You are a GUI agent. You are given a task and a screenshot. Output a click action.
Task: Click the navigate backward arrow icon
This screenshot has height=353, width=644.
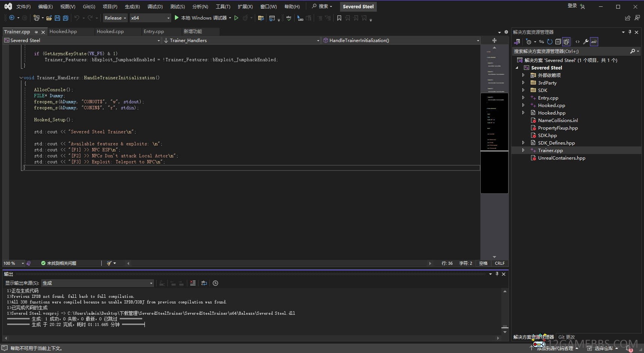12,18
